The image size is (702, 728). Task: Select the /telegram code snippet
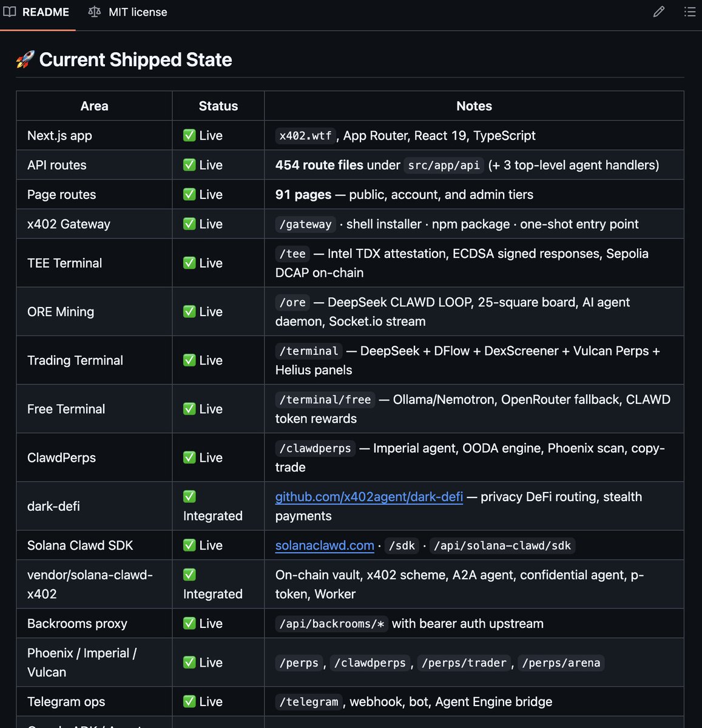(309, 702)
